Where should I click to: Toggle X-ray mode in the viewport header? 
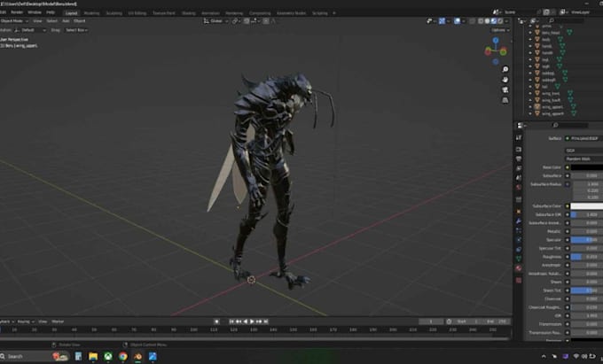coord(473,21)
